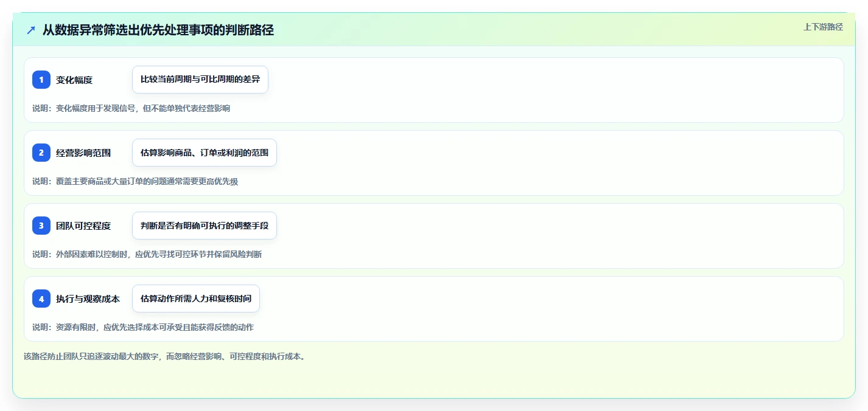Click the 估算影响商品、订单或利润的范围 chip
868x411 pixels.
[x=205, y=153]
